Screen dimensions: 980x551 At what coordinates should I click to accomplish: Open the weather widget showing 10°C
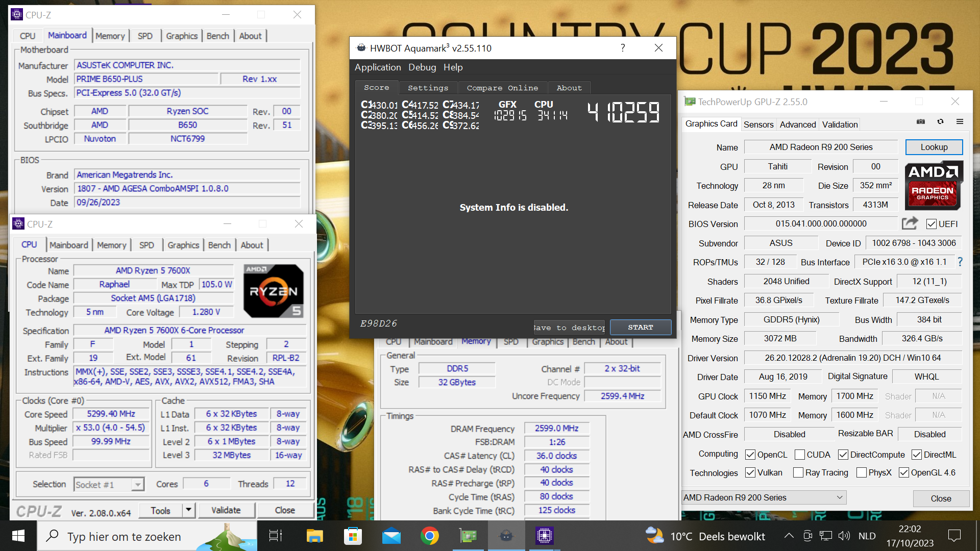[x=705, y=536]
